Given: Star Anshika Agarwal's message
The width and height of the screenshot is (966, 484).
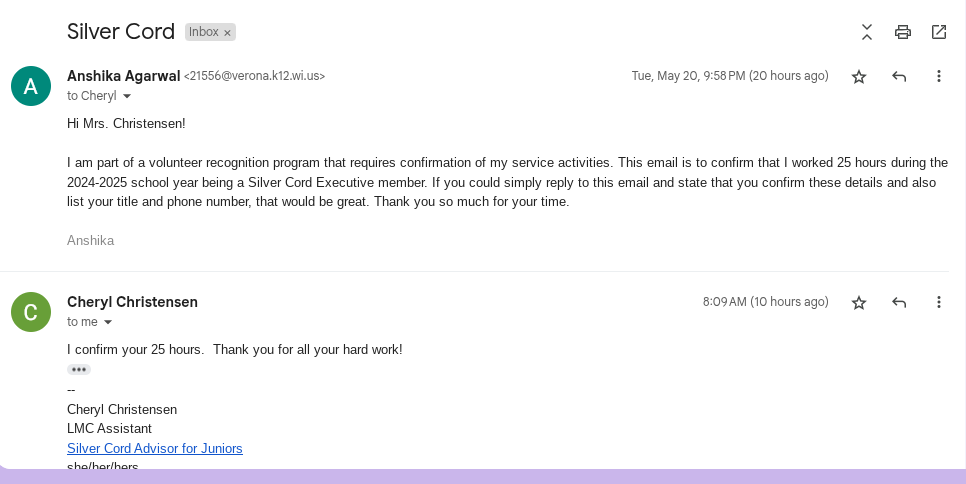Looking at the screenshot, I should click(859, 76).
